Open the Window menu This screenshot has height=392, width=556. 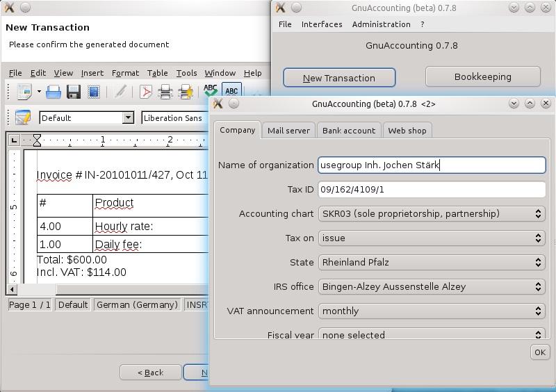point(220,73)
